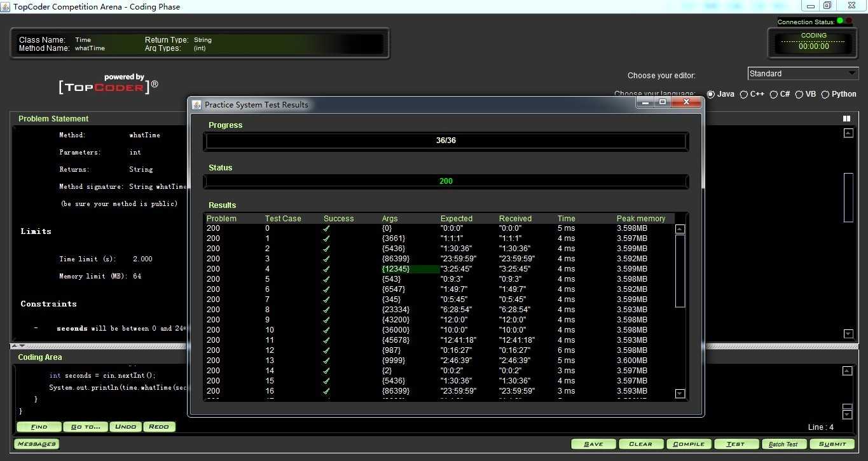Screen dimensions: 868x461
Task: Click the 6 ms time cell
Action: [566, 350]
